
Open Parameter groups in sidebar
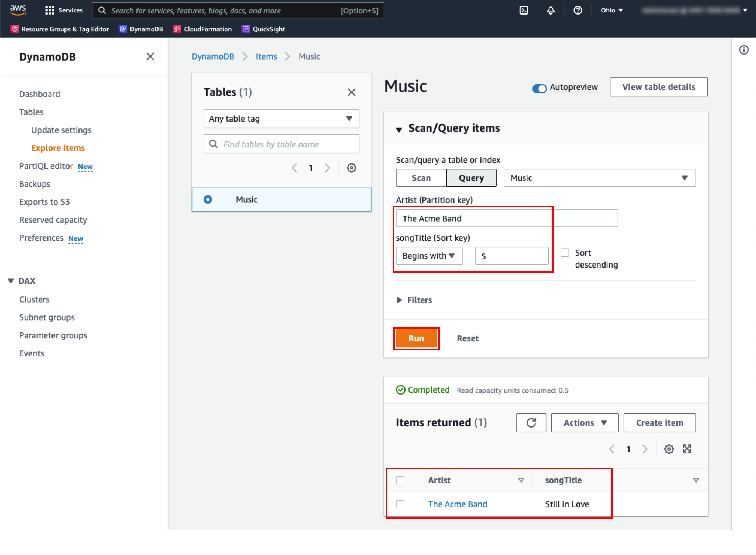point(53,335)
